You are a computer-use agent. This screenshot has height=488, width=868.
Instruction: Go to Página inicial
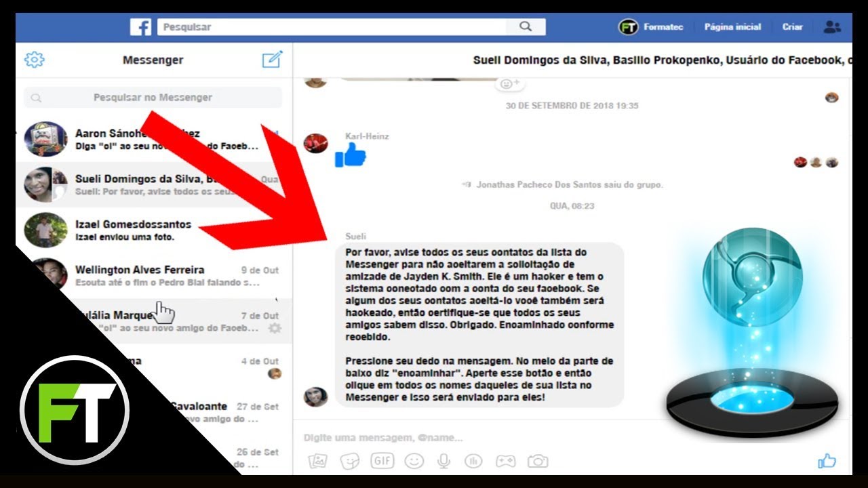pyautogui.click(x=732, y=27)
